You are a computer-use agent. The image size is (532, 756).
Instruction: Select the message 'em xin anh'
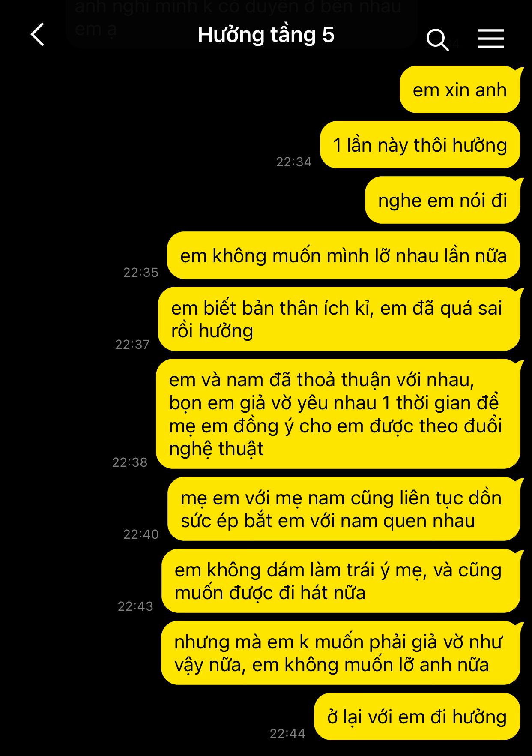click(x=460, y=90)
